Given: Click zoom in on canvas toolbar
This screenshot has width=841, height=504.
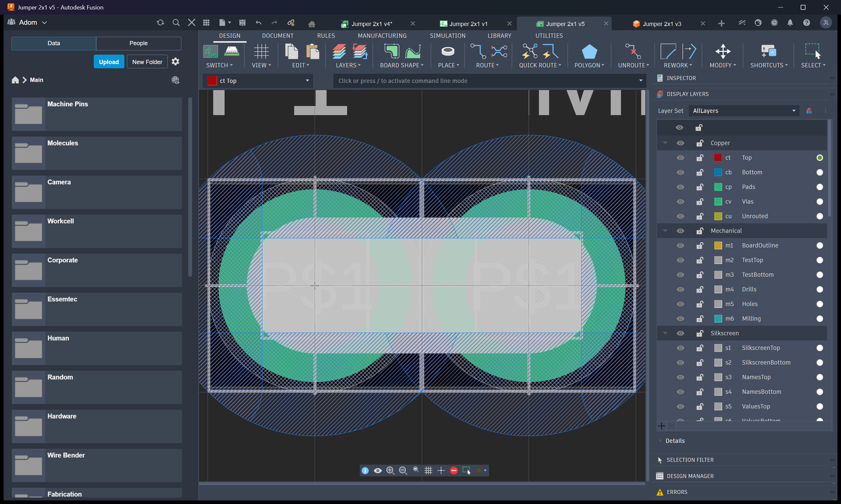Looking at the screenshot, I should pos(390,470).
